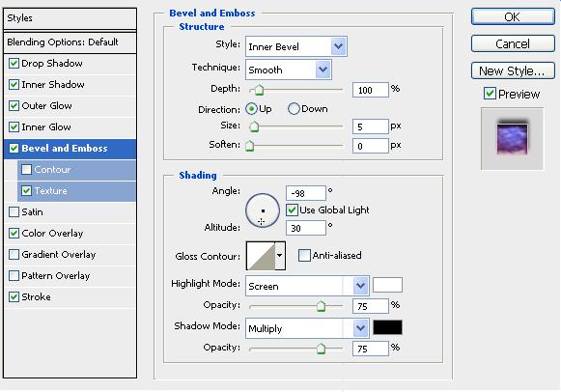The height and width of the screenshot is (392, 561).
Task: Open the Gloss Contour picker arrow
Action: (x=280, y=255)
